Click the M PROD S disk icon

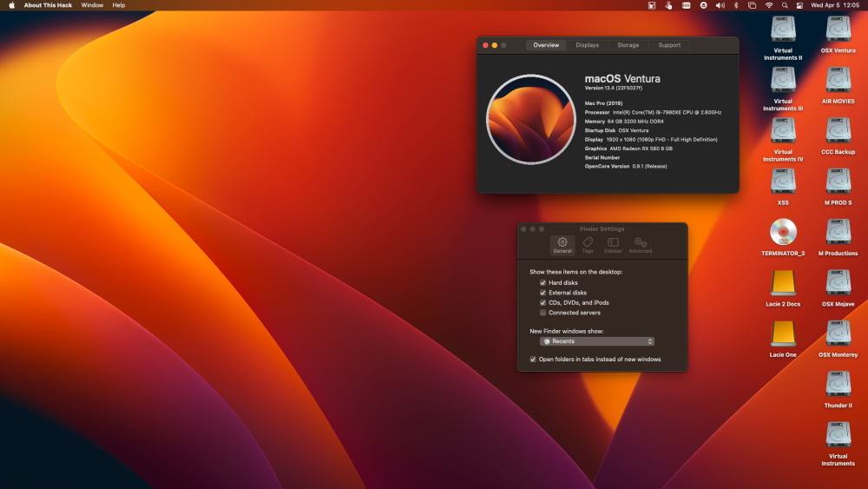pos(838,181)
